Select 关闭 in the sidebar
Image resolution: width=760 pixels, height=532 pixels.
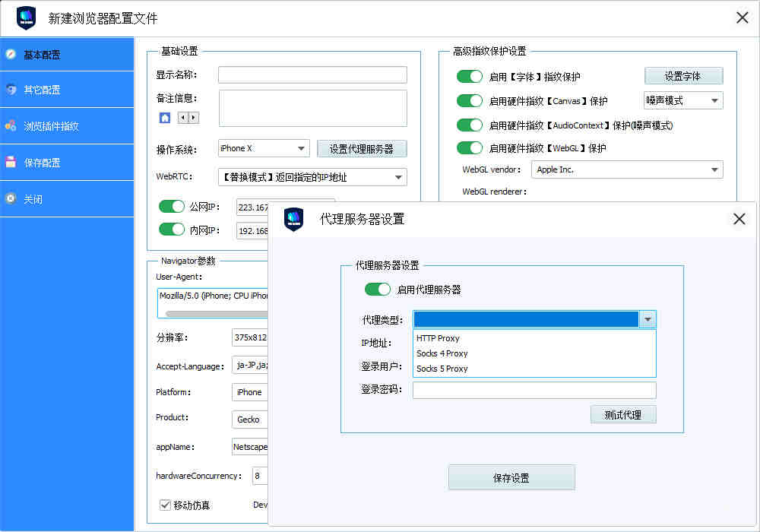tap(67, 198)
